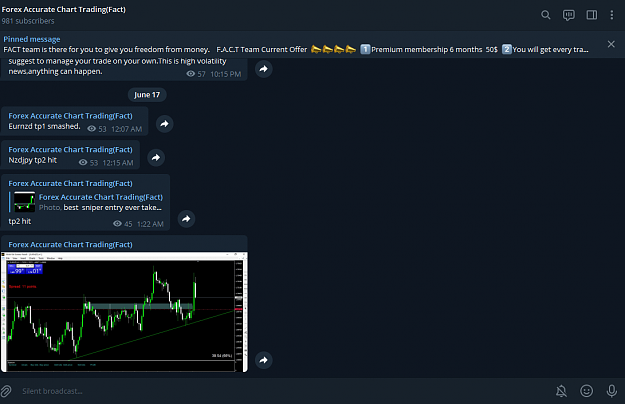This screenshot has height=404, width=625.
Task: Forward the 10:15 PM volatility message
Action: 263,69
